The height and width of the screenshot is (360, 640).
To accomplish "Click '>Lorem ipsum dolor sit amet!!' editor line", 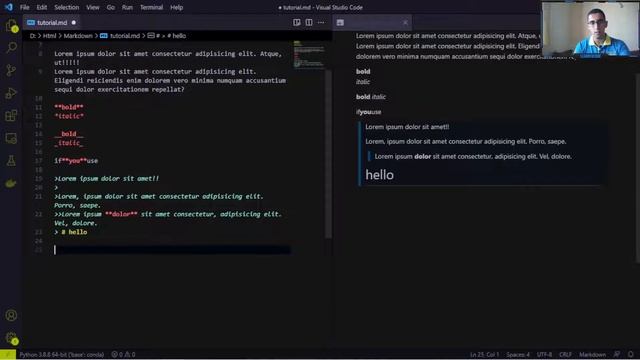I will [107, 178].
